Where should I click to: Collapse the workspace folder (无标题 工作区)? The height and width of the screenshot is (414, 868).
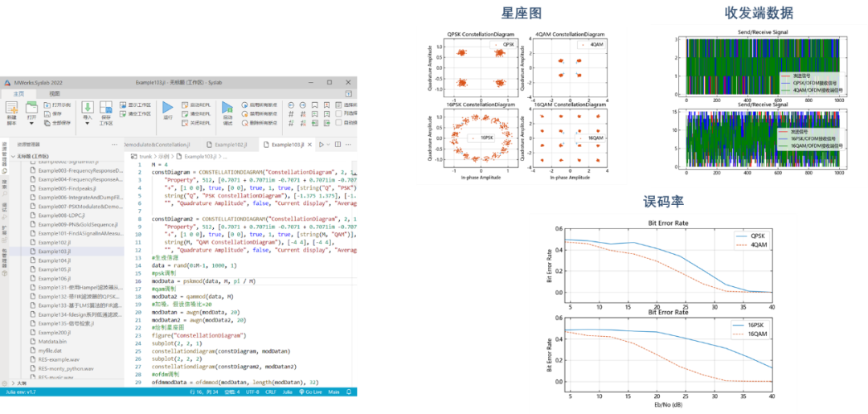(14, 156)
